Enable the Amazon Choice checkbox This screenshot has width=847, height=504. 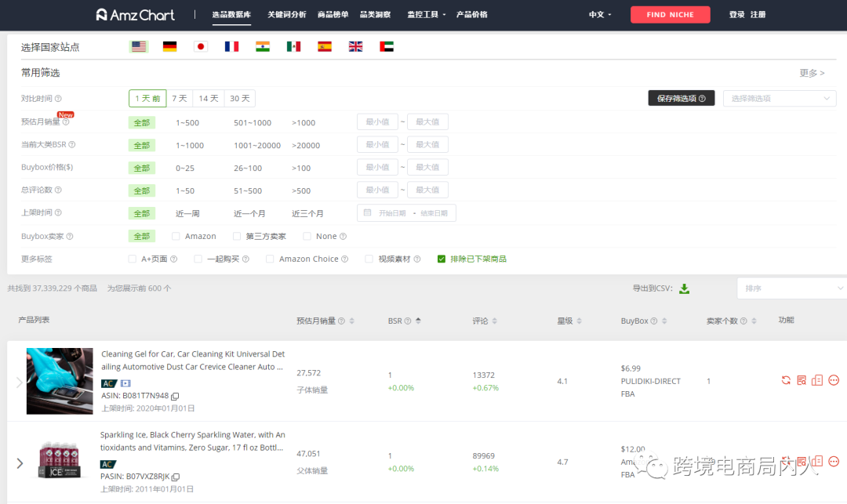click(x=270, y=259)
